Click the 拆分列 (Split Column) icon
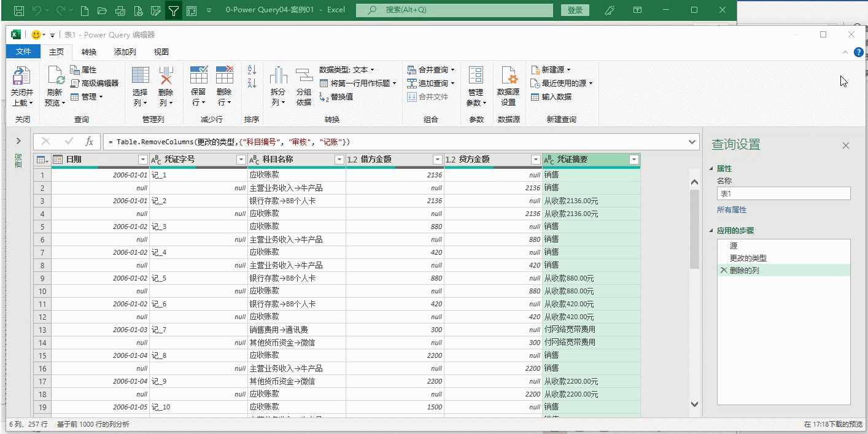 (x=279, y=76)
